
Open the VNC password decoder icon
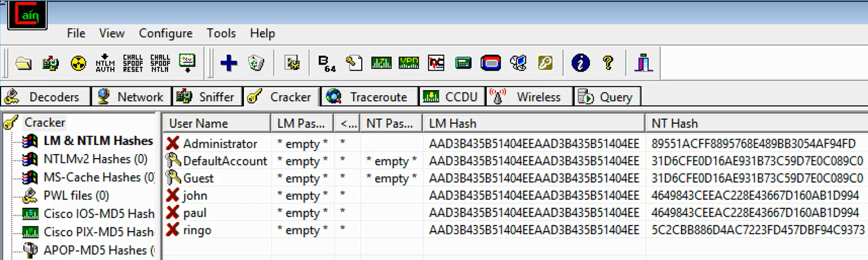436,63
